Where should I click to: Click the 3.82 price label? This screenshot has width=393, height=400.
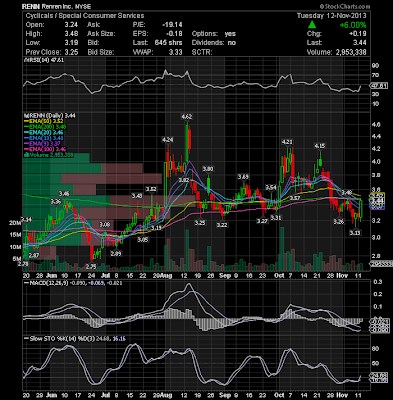click(184, 180)
